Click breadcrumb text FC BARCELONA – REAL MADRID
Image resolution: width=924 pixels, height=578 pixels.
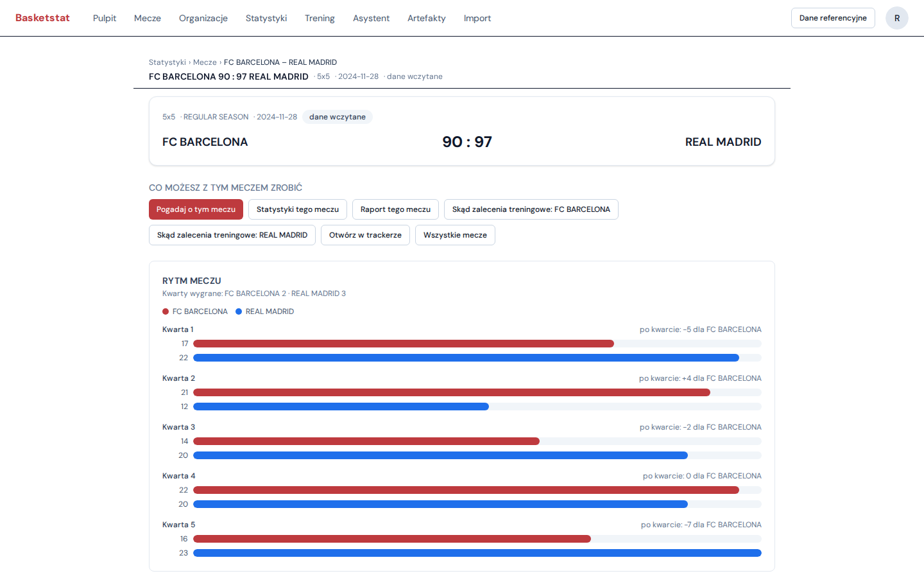coord(280,62)
